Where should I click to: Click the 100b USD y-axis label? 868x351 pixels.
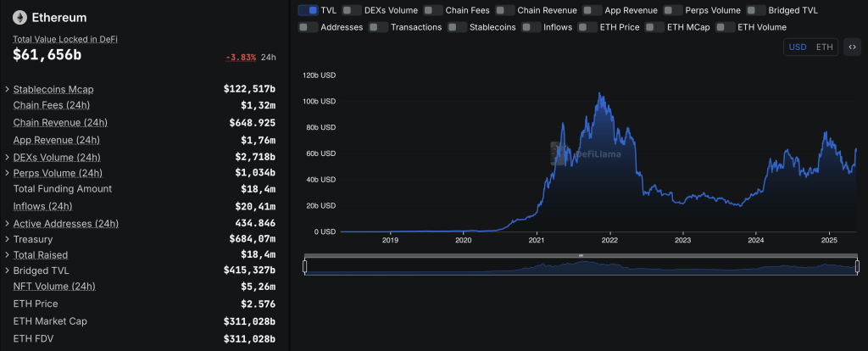click(320, 101)
